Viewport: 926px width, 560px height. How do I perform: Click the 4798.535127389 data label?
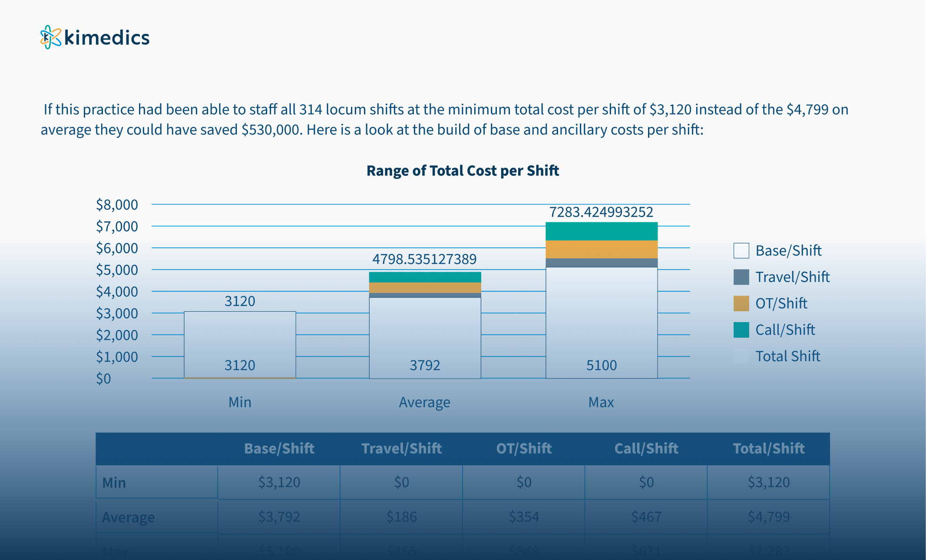424,259
